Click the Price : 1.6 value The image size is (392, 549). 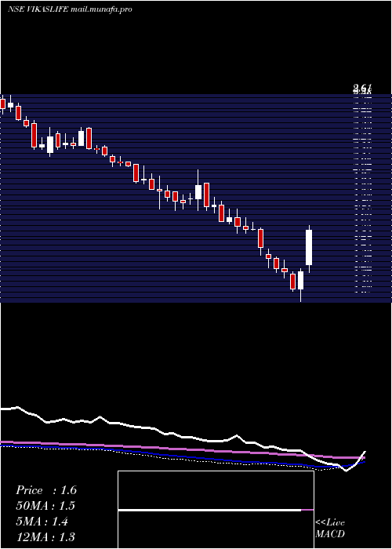coord(46,490)
